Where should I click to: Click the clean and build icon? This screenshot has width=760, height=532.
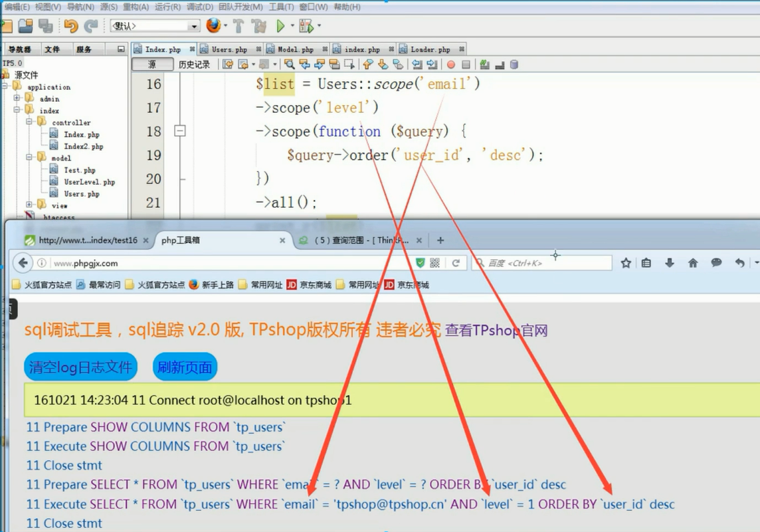pyautogui.click(x=259, y=26)
